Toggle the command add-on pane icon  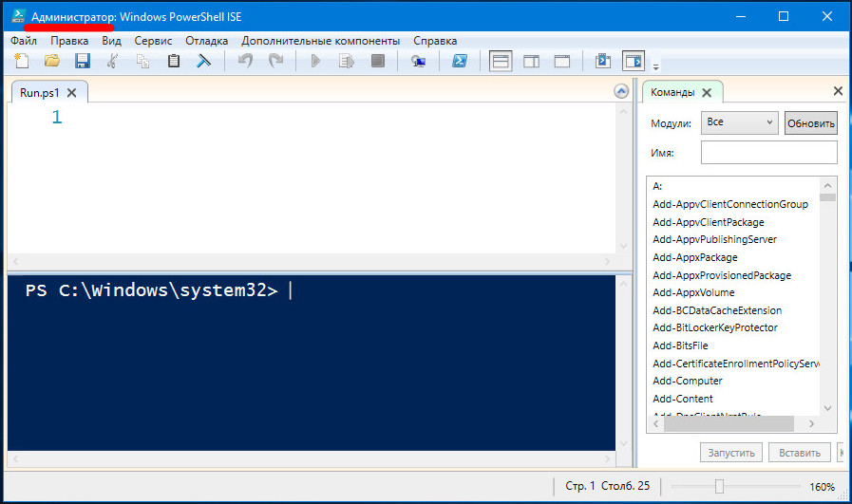634,62
